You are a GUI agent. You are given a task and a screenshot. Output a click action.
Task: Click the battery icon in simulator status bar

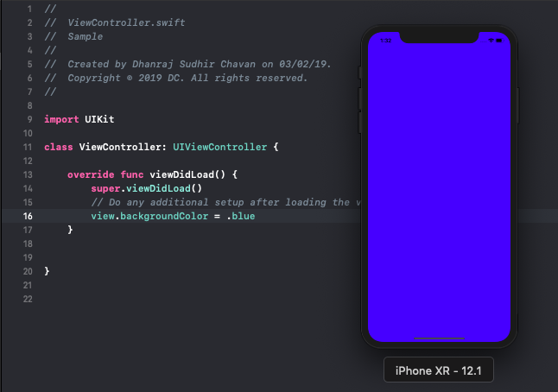coord(499,41)
